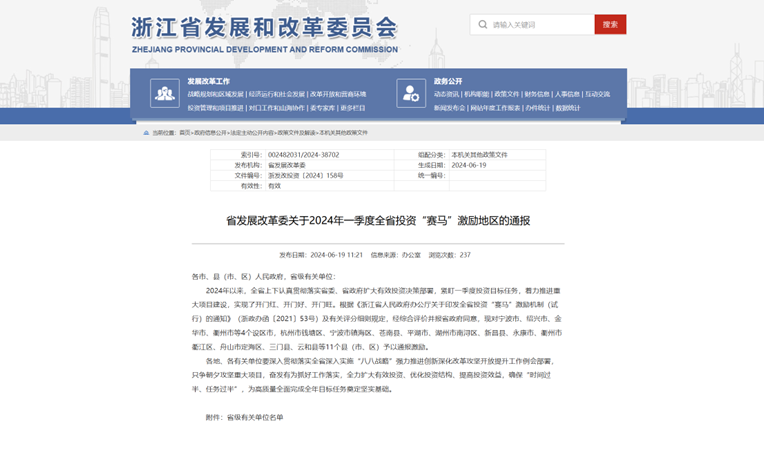The width and height of the screenshot is (764, 455).
Task: Click the magnifier icon in search box
Action: [482, 25]
